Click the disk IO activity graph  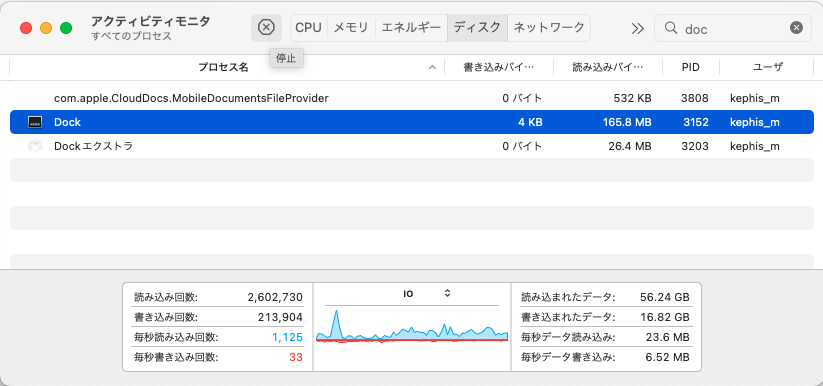point(412,326)
